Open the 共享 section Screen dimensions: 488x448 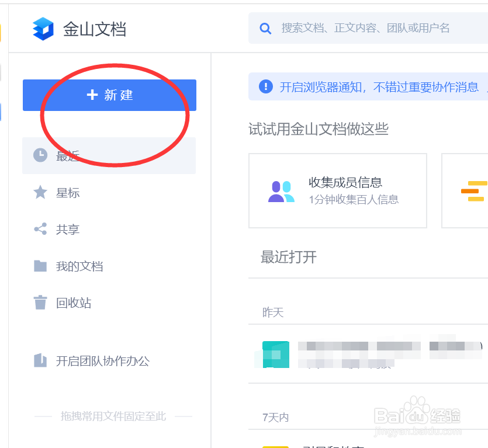click(68, 230)
